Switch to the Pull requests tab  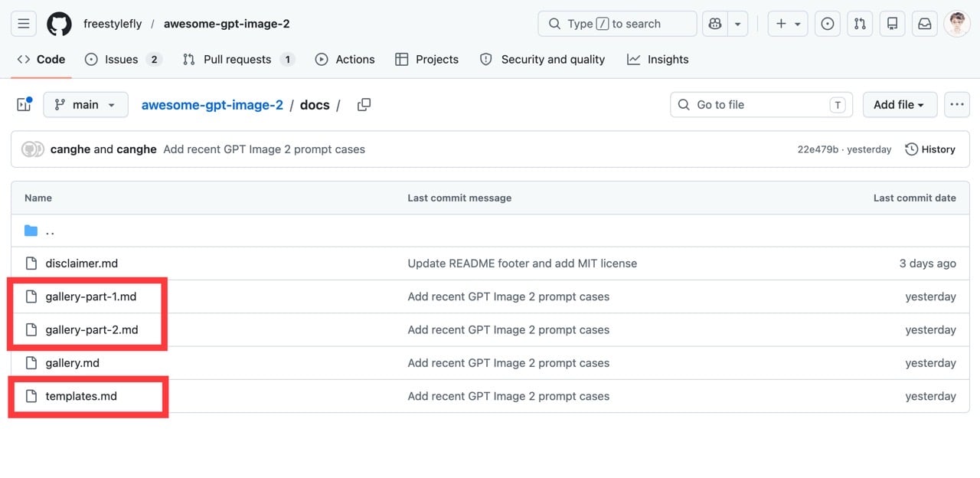point(237,60)
